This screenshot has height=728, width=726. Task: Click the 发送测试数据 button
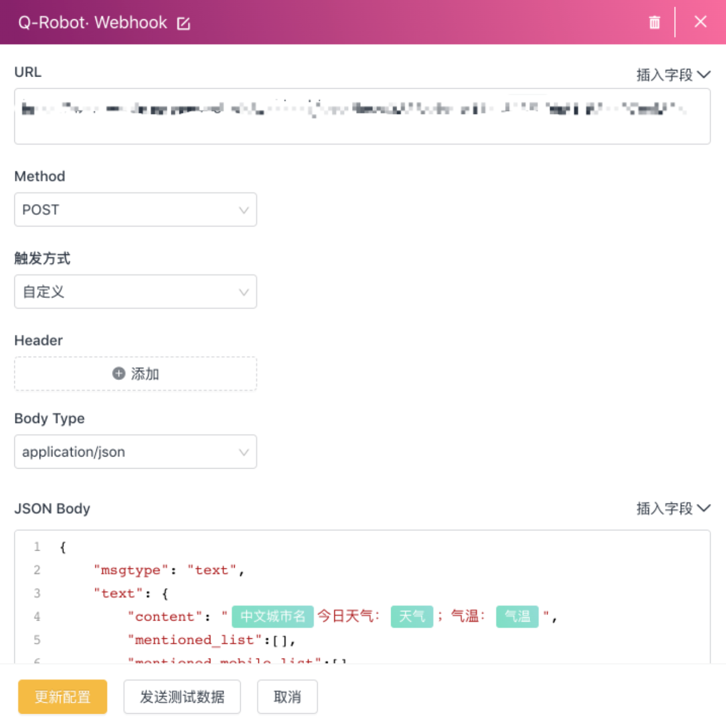click(182, 697)
